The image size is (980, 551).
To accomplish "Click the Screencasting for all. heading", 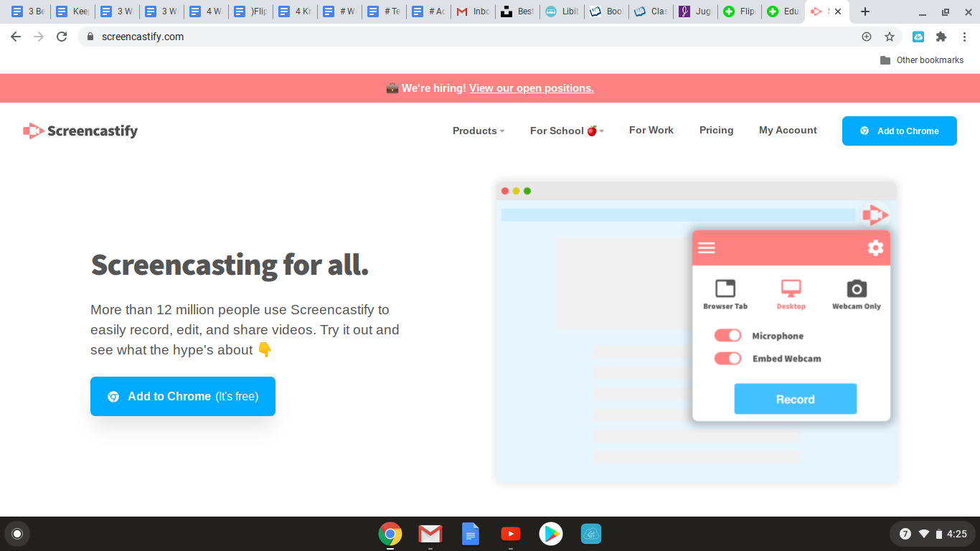I will 230,265.
